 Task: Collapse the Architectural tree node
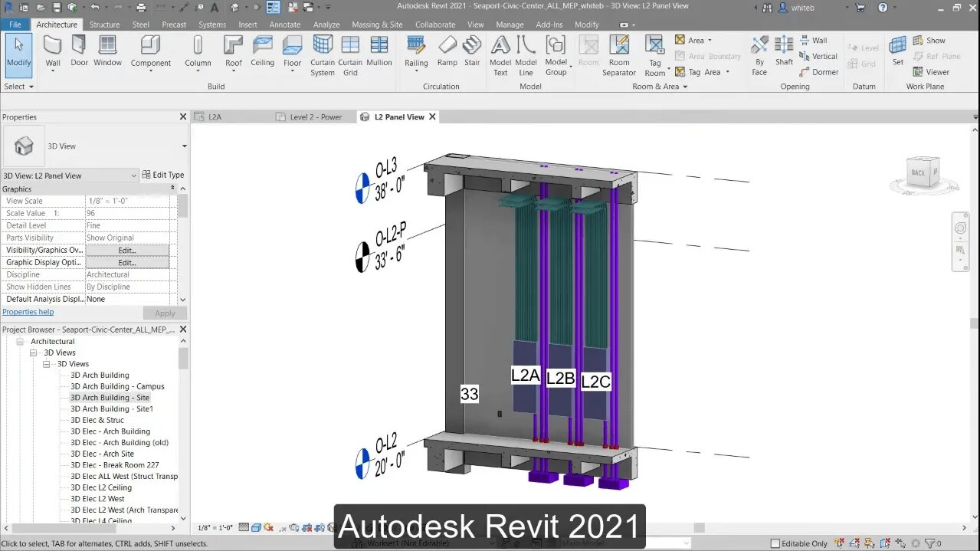point(20,342)
